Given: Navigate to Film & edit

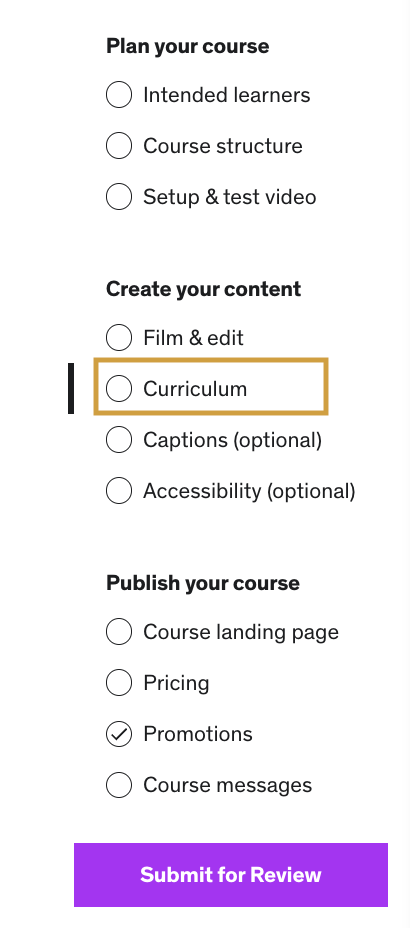Looking at the screenshot, I should pos(193,337).
